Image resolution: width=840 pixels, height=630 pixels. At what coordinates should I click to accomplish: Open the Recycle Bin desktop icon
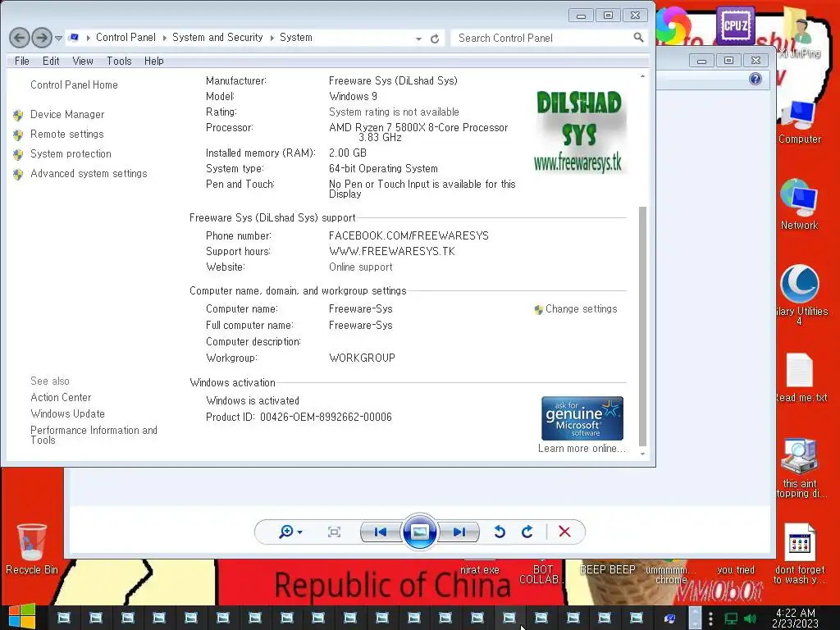(32, 550)
